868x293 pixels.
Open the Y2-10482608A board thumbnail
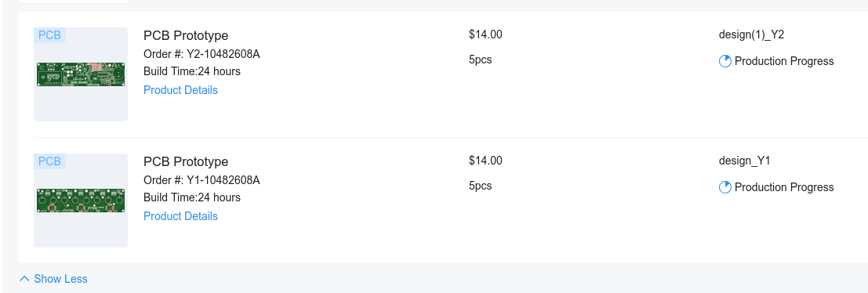point(81,74)
